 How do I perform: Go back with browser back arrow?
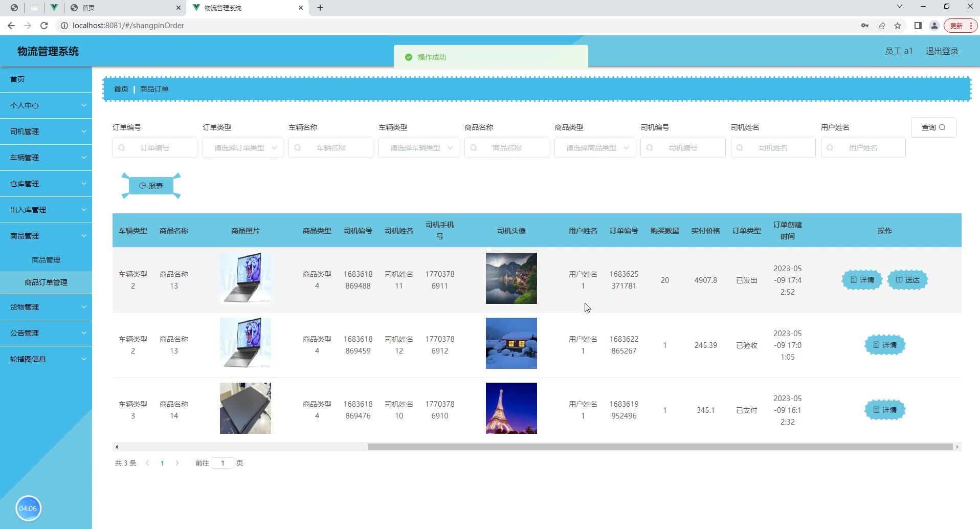(x=11, y=26)
